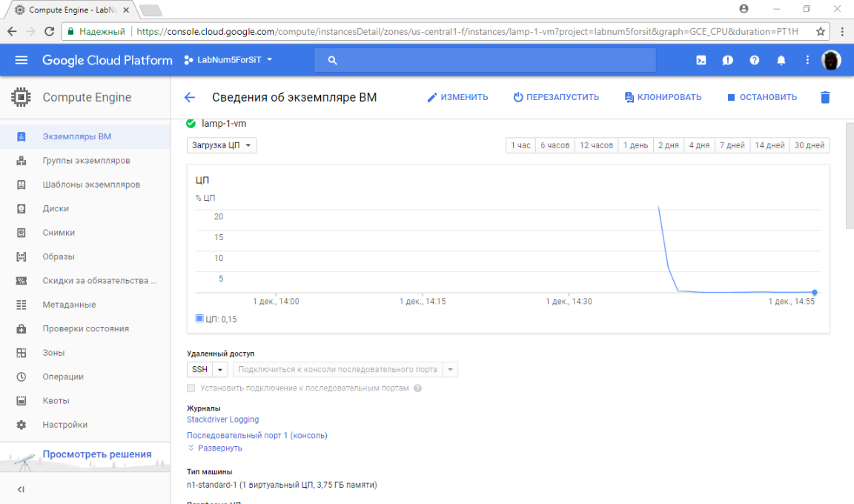Open the feedback alert icon in header

pos(728,61)
